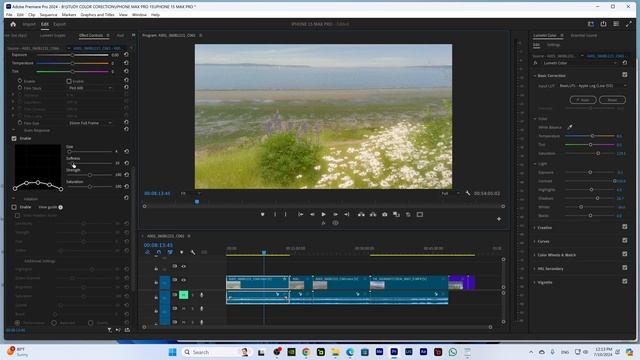
Task: Switch to the Import workspace
Action: (x=29, y=24)
